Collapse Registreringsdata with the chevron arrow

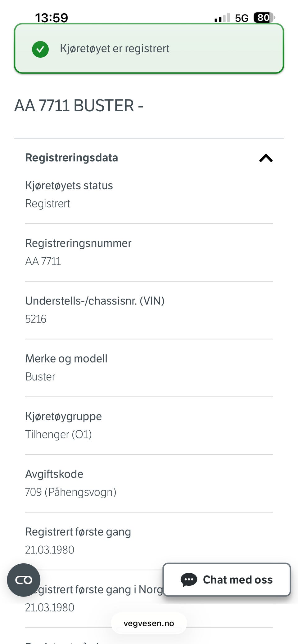[266, 158]
